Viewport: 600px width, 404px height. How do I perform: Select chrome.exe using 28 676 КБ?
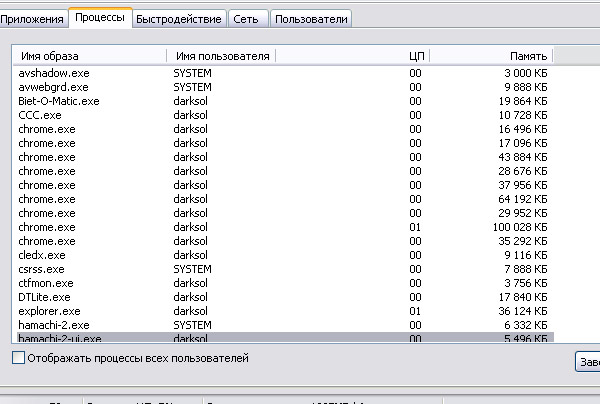point(284,171)
